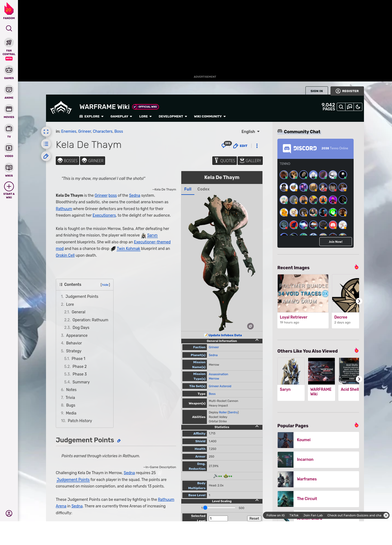The height and width of the screenshot is (545, 392).
Task: Open the Explore dropdown menu
Action: click(x=91, y=116)
